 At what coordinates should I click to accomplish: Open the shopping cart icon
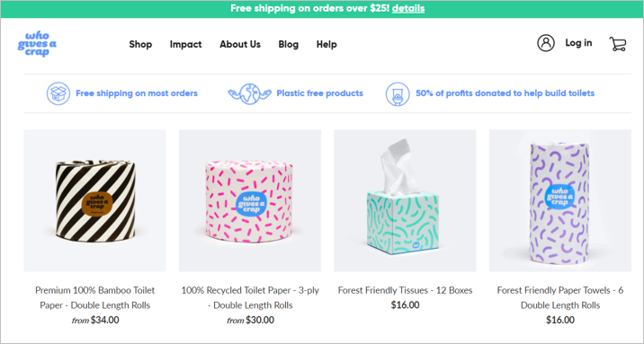[x=618, y=44]
